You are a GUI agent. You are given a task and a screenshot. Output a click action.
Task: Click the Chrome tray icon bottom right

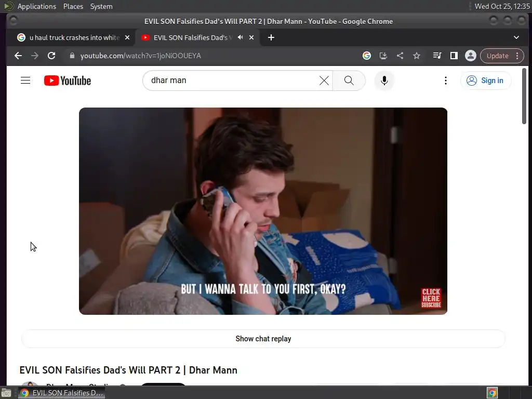coord(492,393)
